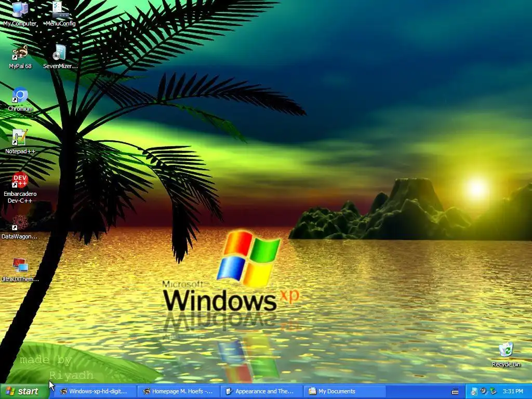Switch to Appearance and Themes taskbar window
532x399 pixels.
coord(262,391)
